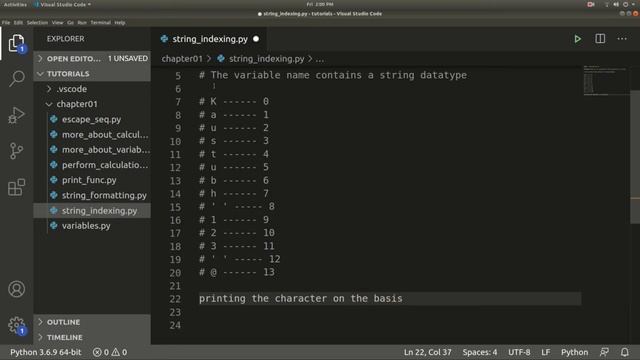
Task: Change encoding via UTF-8
Action: click(519, 352)
